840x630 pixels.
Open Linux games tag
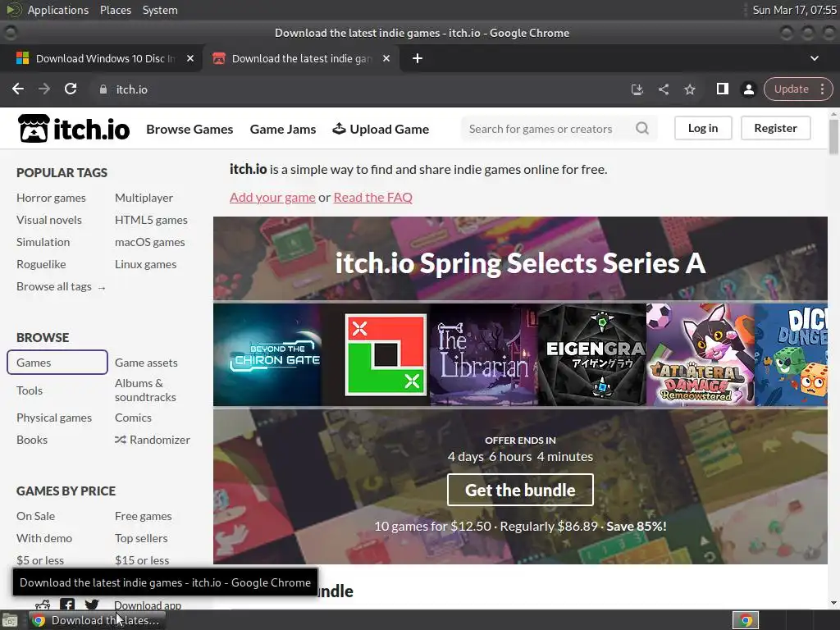tap(145, 264)
